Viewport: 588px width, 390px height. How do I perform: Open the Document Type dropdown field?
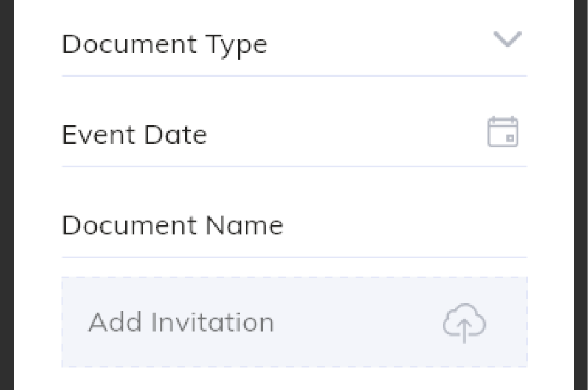coord(294,44)
